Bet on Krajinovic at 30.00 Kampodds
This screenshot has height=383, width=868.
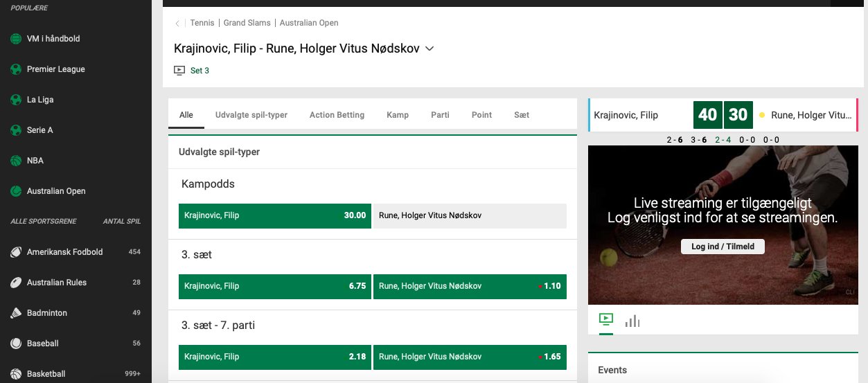(x=275, y=215)
